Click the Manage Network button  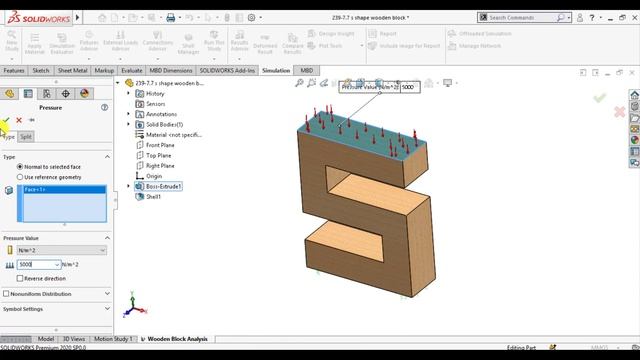474,46
